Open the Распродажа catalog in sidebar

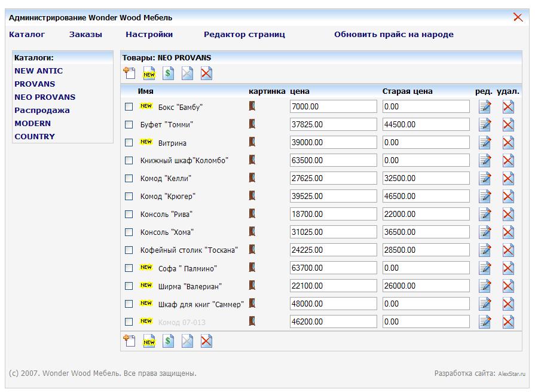click(x=42, y=111)
